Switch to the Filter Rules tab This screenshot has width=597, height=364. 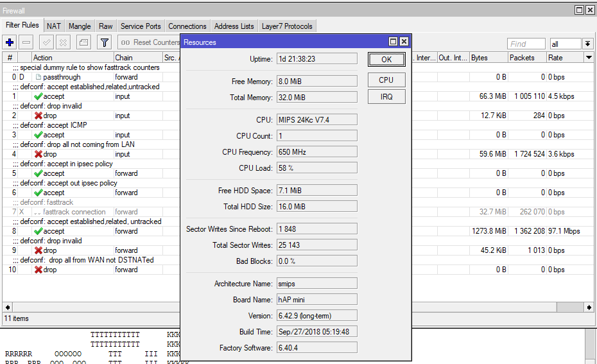(22, 25)
